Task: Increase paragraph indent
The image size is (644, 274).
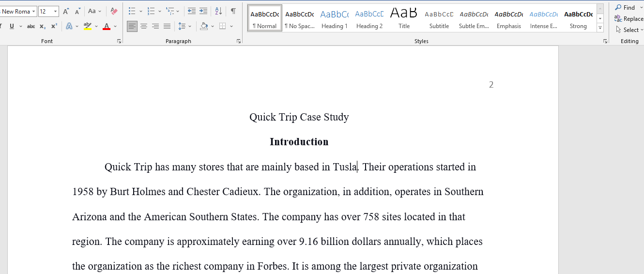Action: coord(203,11)
